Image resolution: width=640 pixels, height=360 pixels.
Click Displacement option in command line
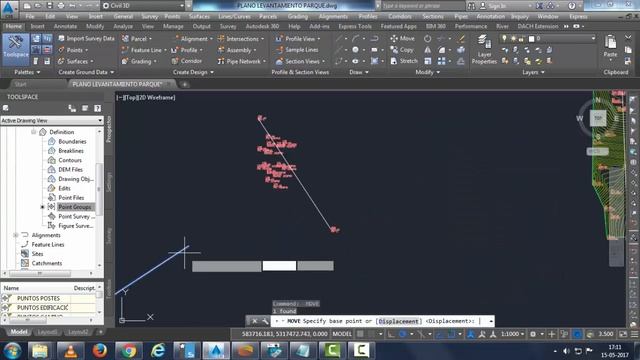tap(398, 321)
